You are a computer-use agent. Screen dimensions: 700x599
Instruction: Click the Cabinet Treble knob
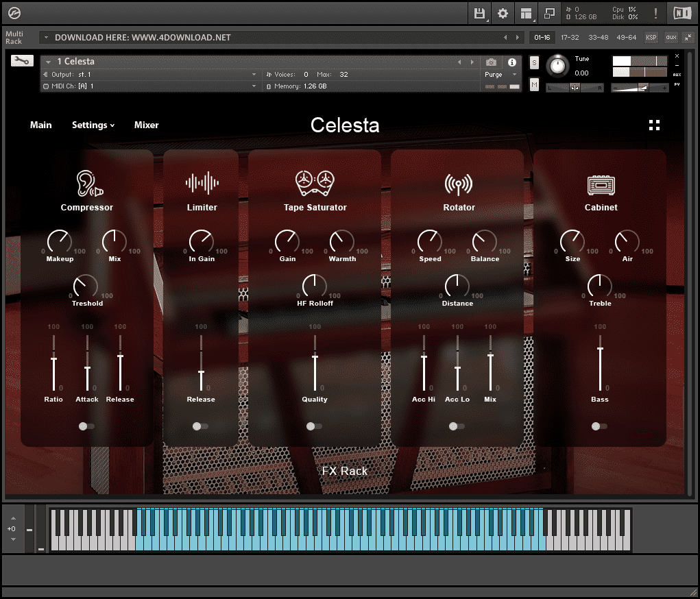click(599, 286)
